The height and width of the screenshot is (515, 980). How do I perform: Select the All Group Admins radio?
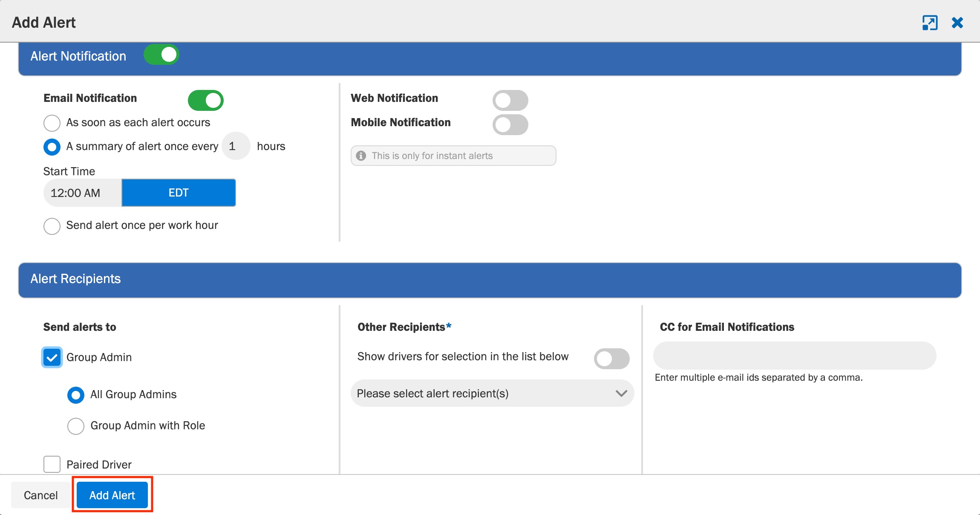tap(76, 395)
